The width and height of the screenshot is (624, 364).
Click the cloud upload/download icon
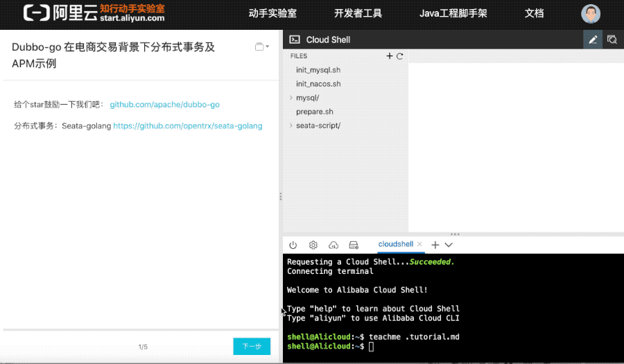(333, 245)
